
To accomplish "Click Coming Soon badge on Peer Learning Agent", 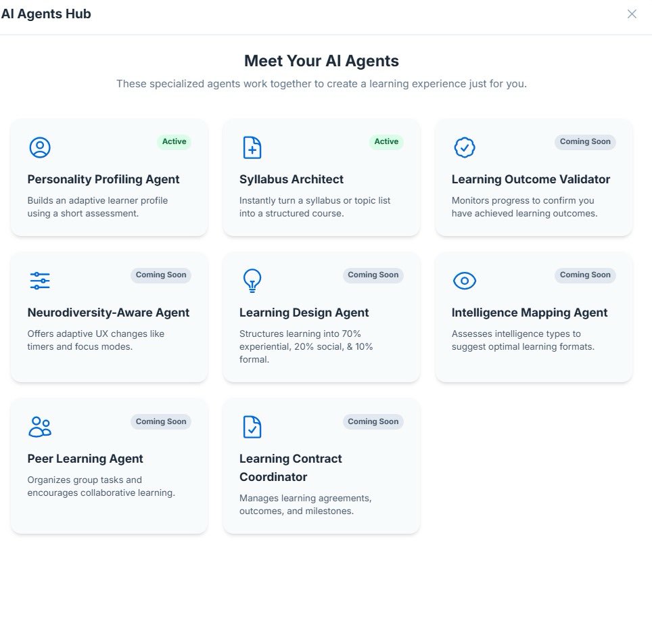I will point(161,422).
